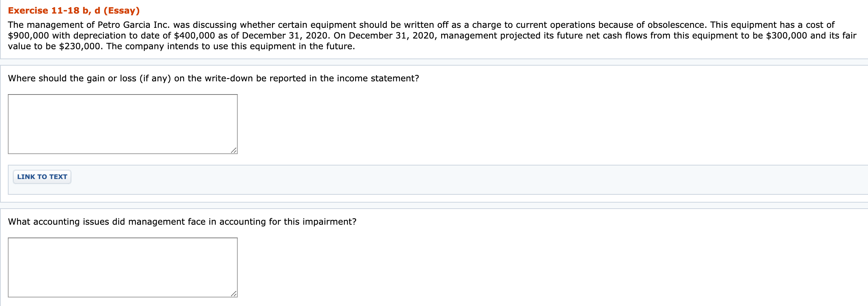Click the divider between the two question sections
Screen dimensions: 868x306
[x=428, y=206]
